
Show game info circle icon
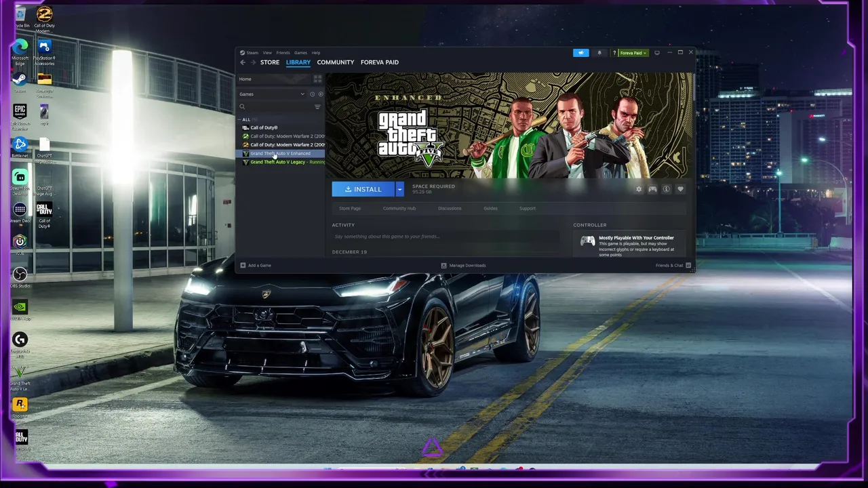coord(666,189)
